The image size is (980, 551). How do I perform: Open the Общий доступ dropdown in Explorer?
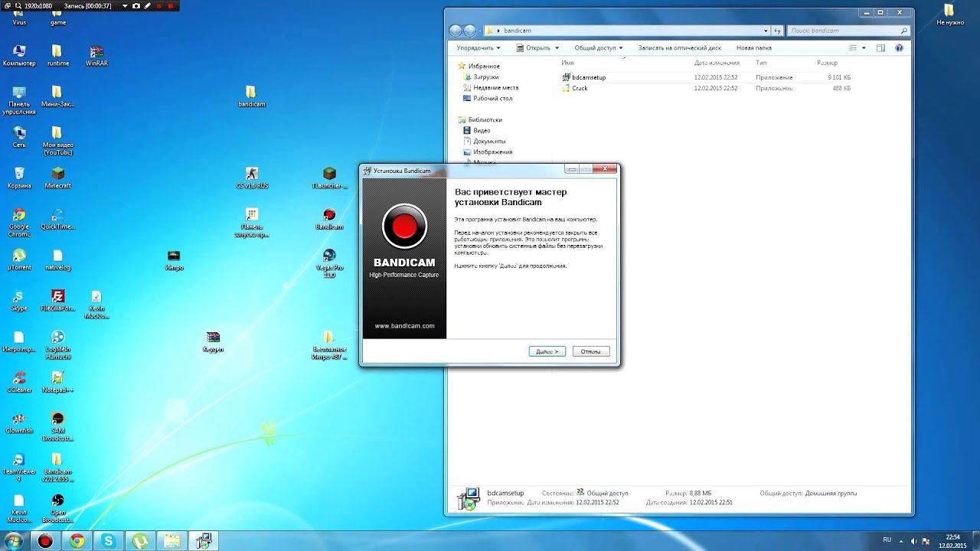(599, 47)
